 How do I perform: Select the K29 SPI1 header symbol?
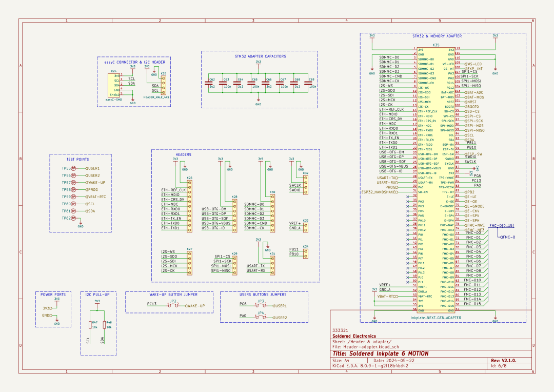coord(234,265)
